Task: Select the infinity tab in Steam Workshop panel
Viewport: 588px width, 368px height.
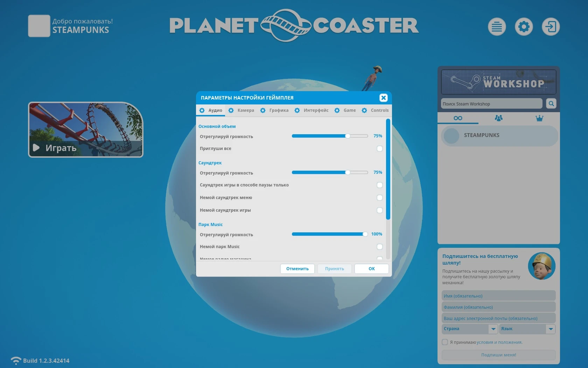Action: [x=458, y=118]
